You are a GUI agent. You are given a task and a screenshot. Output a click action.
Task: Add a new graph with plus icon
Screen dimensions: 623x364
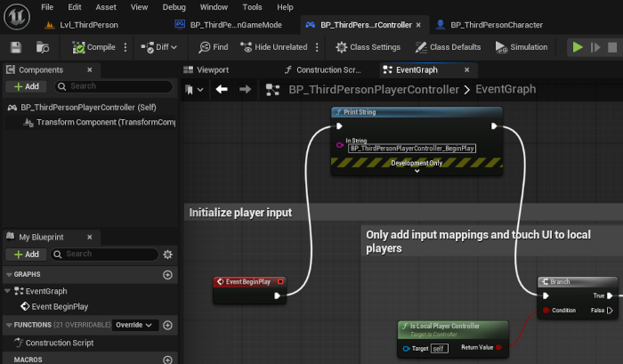click(167, 275)
